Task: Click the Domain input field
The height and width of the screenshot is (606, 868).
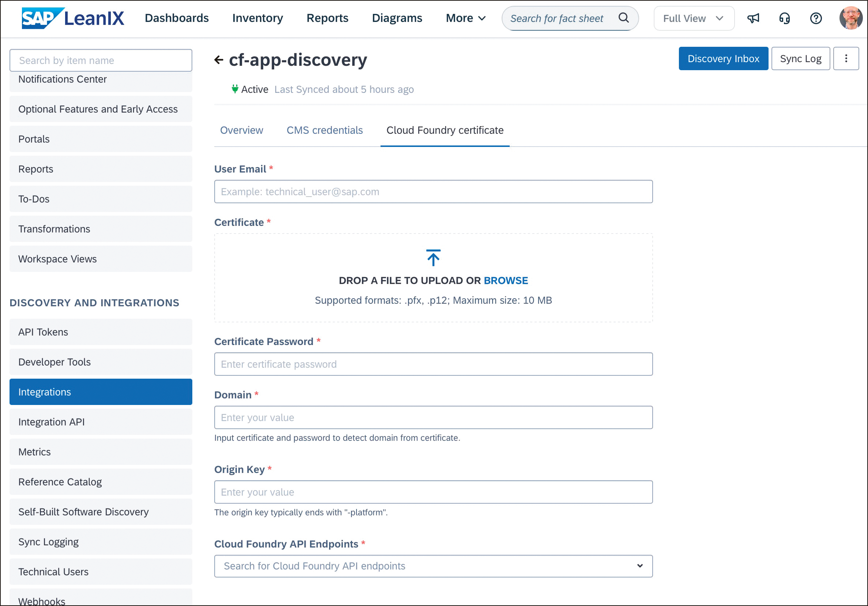Action: point(433,417)
